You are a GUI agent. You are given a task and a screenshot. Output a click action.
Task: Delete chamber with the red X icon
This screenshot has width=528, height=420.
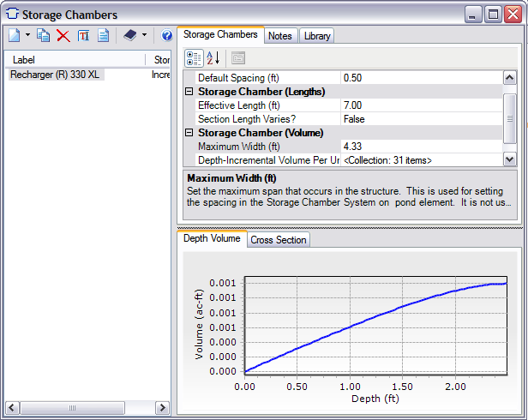(63, 35)
